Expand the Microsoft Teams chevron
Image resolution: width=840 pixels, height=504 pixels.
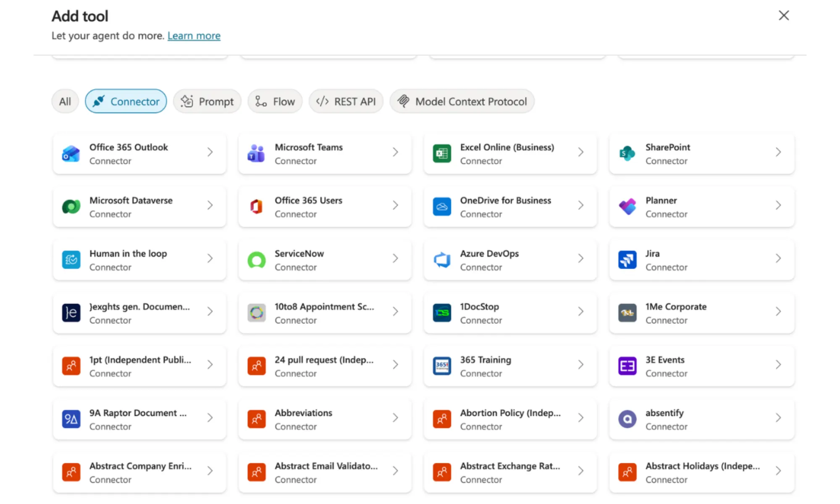395,152
